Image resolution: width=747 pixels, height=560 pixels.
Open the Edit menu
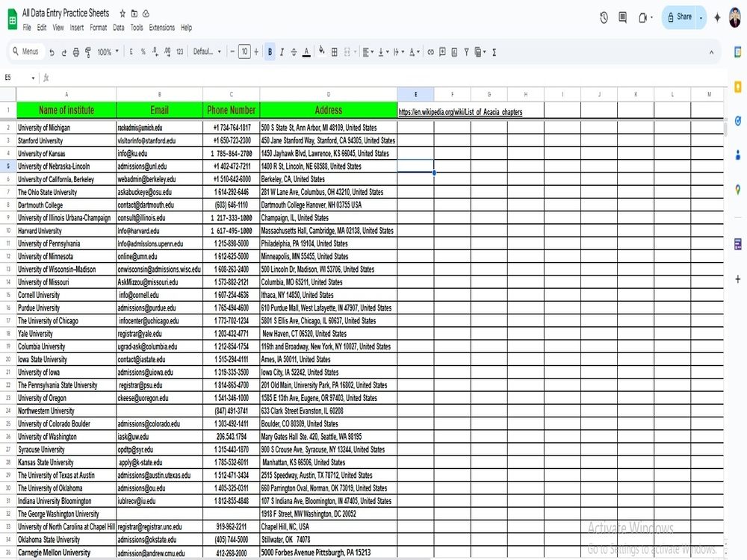coord(42,28)
